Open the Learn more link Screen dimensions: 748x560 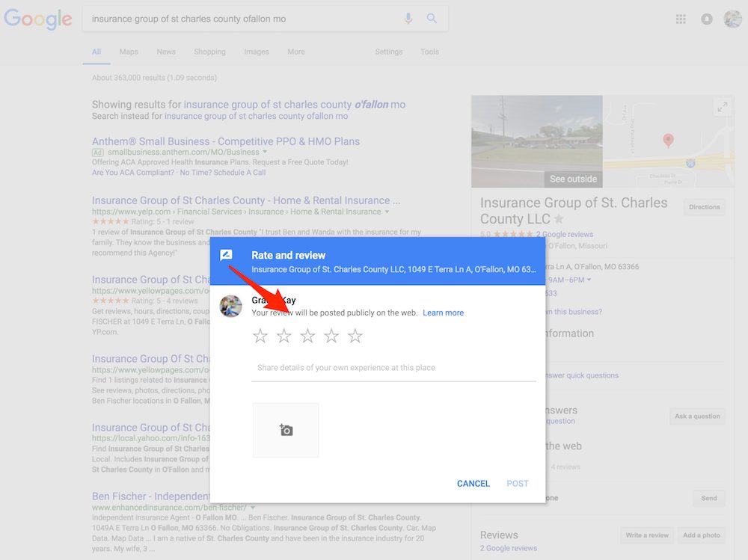click(x=443, y=313)
